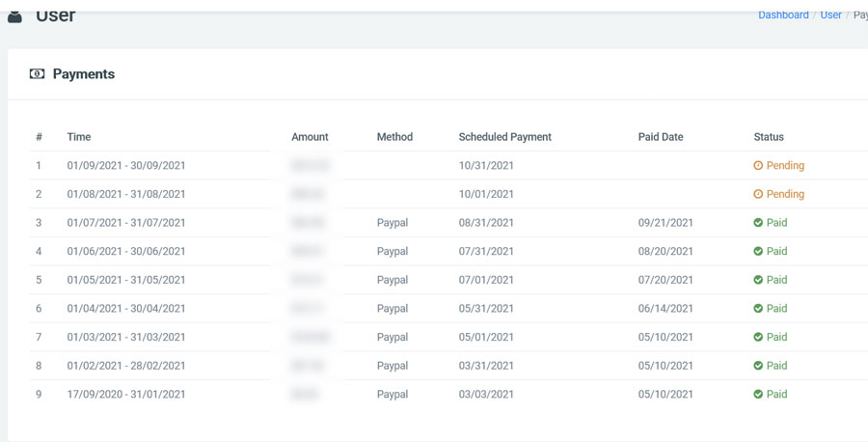Click paid date 09/21/2021
Image resolution: width=868 pixels, height=442 pixels.
pos(665,223)
